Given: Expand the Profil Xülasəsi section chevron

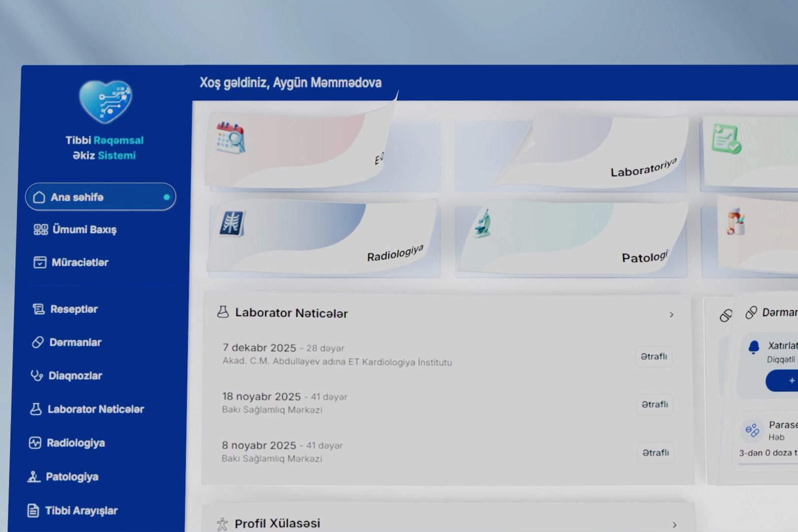Looking at the screenshot, I should 674,525.
